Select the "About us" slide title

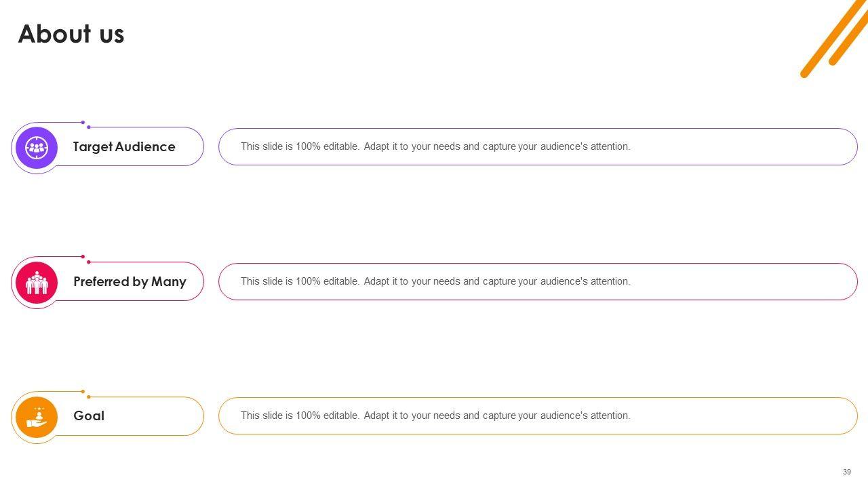click(71, 34)
